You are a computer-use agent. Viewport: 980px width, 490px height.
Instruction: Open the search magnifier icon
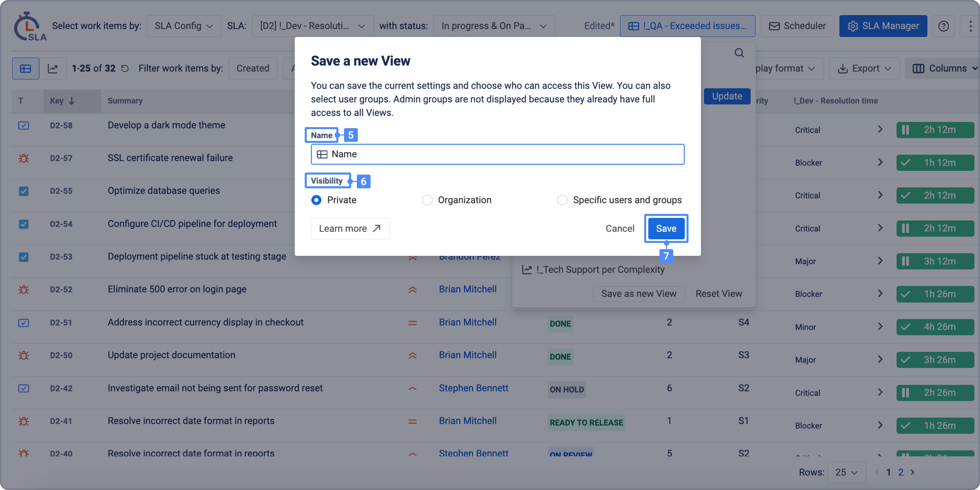(x=739, y=53)
